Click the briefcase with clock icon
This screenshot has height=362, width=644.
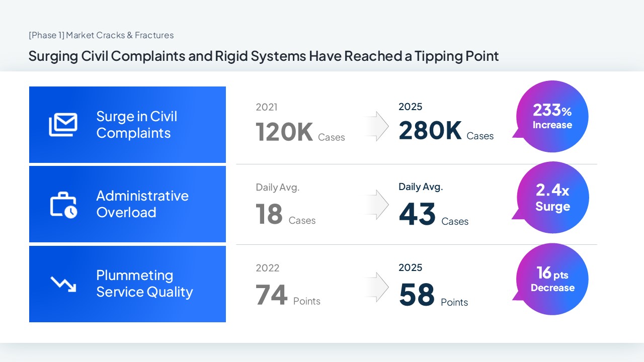[63, 205]
